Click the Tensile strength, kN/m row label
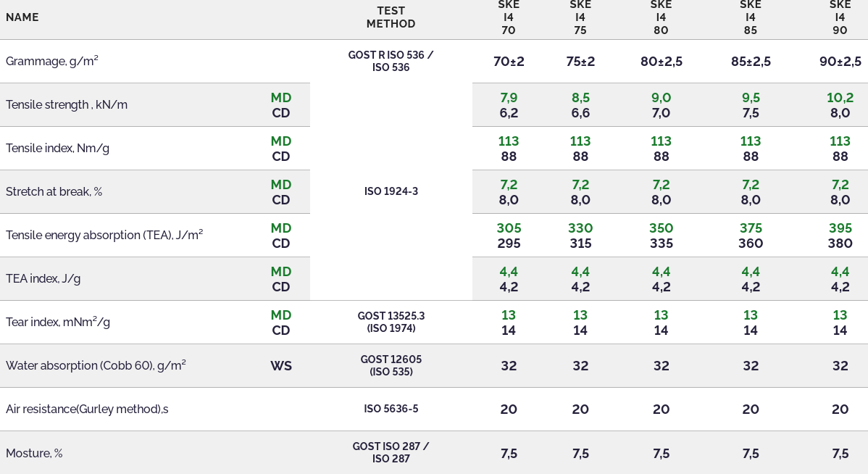The width and height of the screenshot is (868, 474). 67,105
